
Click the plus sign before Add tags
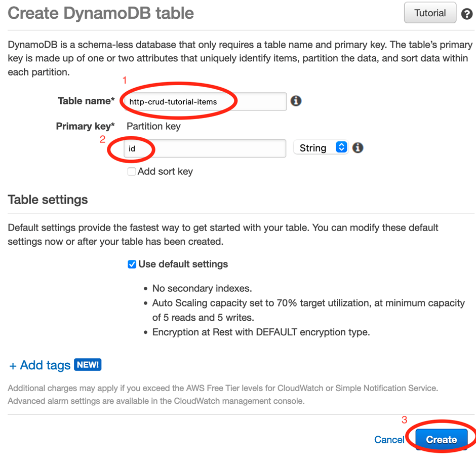tap(13, 365)
